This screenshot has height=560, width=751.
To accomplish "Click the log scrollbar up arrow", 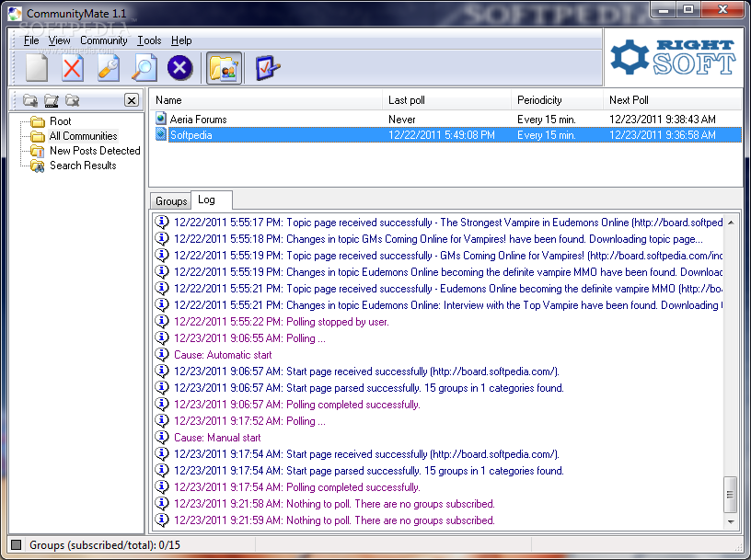I will point(731,223).
